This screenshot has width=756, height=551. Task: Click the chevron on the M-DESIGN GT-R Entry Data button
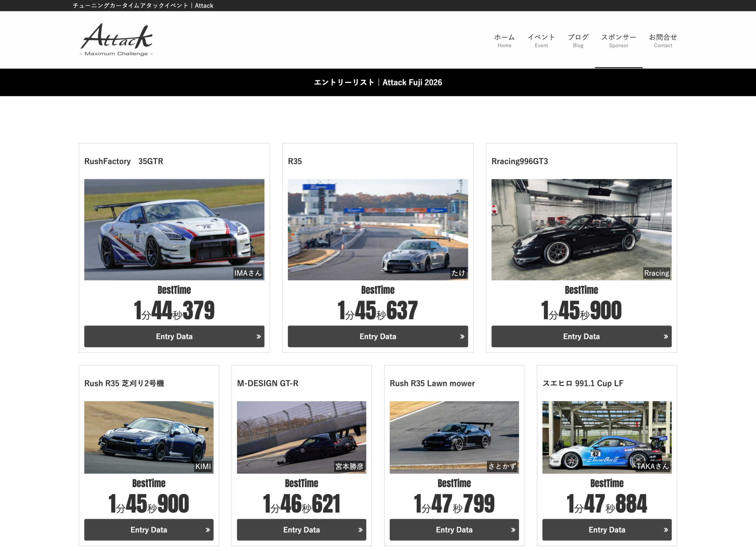click(x=360, y=530)
